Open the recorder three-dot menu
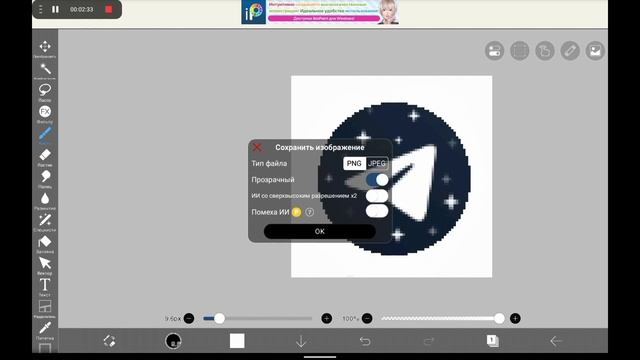Screen dimensions: 640x360 40,9
